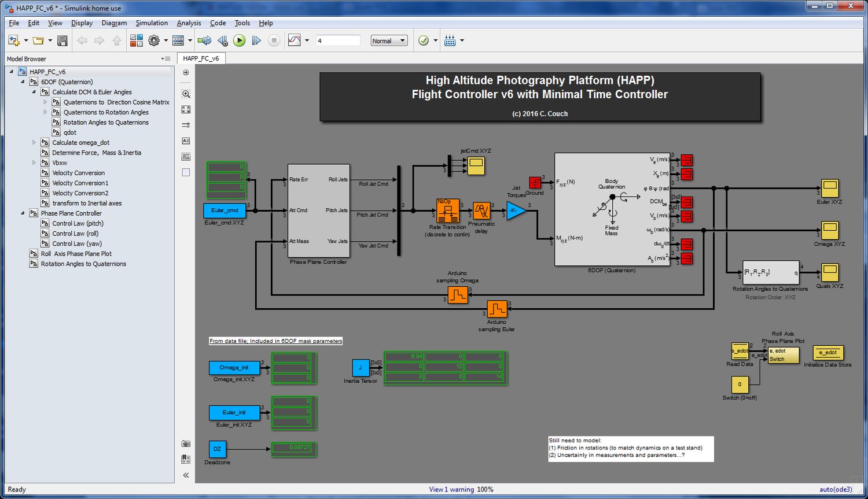Click the Step Back toolbar icon
Image resolution: width=868 pixels, height=499 pixels.
pyautogui.click(x=222, y=40)
